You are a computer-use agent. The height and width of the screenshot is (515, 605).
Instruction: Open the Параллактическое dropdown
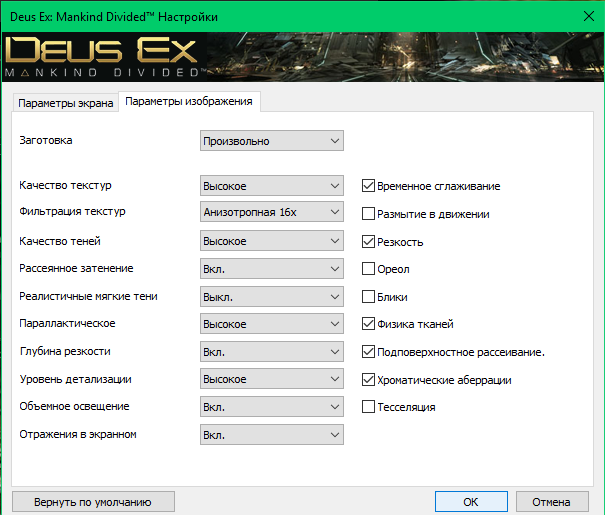point(272,324)
